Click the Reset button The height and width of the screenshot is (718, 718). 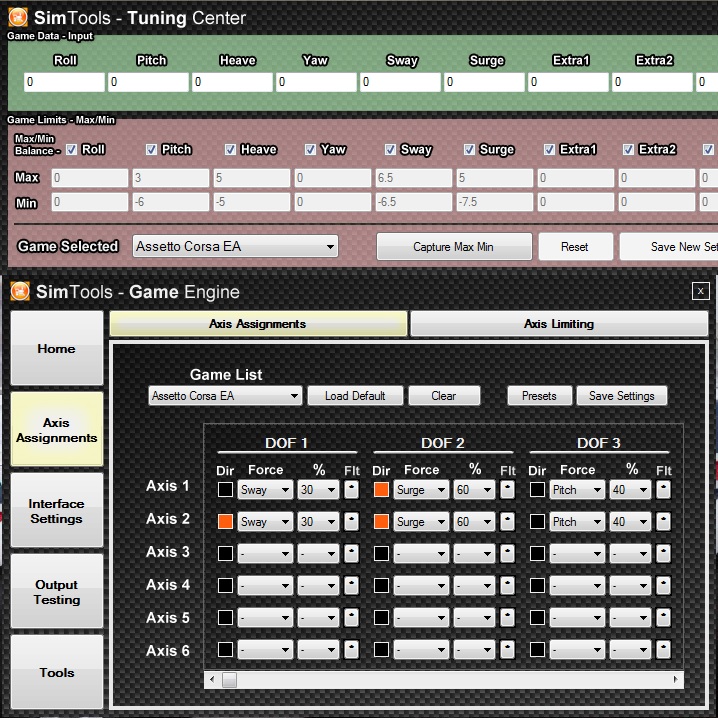(576, 247)
